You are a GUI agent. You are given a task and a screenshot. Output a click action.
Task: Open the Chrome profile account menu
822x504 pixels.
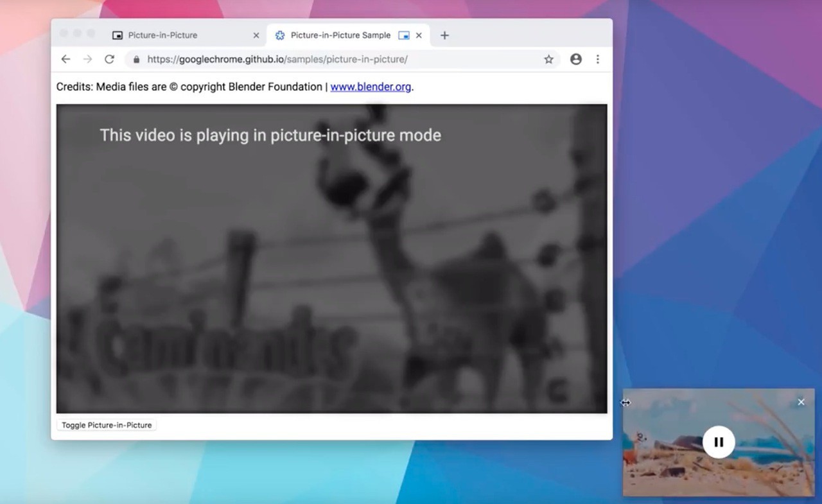pyautogui.click(x=576, y=59)
